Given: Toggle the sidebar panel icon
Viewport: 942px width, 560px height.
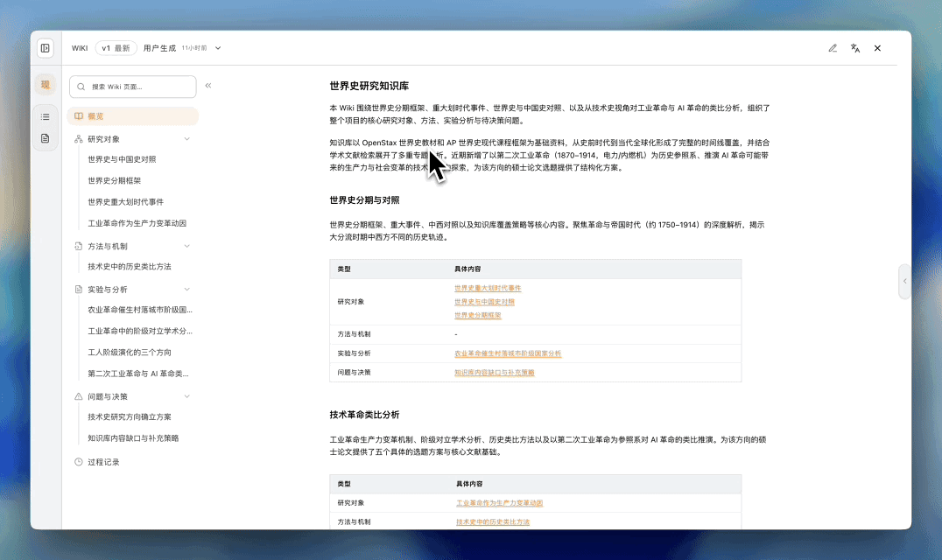Looking at the screenshot, I should 45,48.
